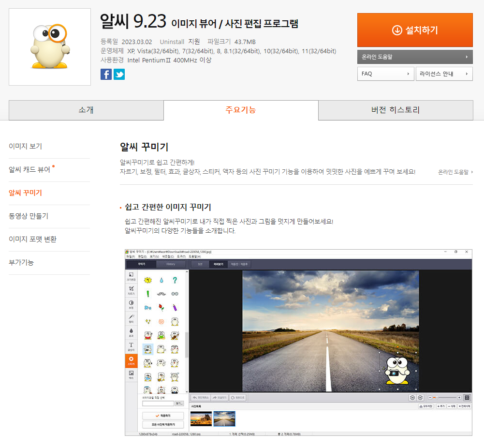Follow the small 온라인 도움말 link by the description
The height and width of the screenshot is (448, 484).
point(455,172)
